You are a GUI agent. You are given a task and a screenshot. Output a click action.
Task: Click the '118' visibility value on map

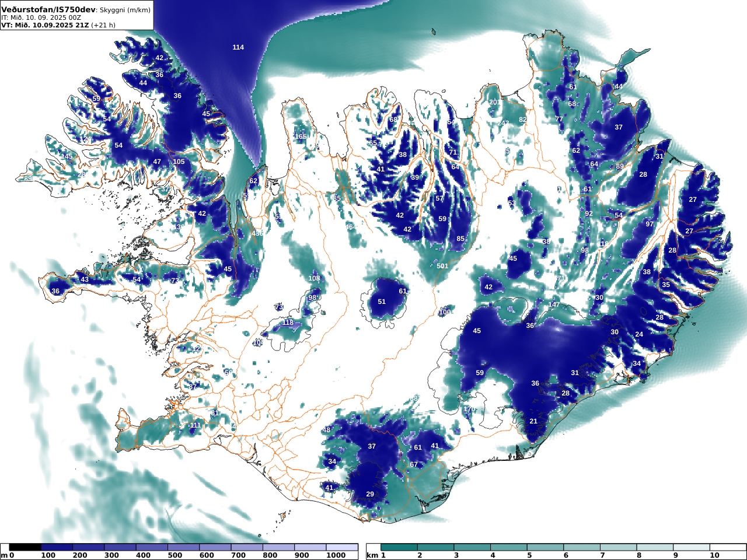click(288, 323)
